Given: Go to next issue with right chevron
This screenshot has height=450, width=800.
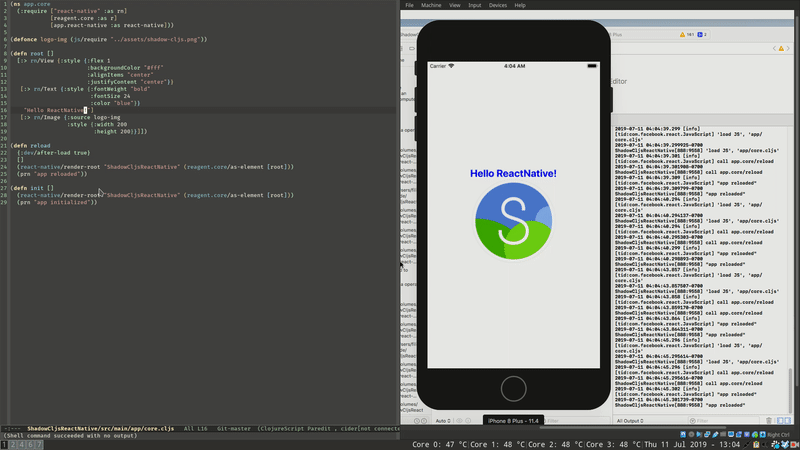Looking at the screenshot, I should [788, 48].
